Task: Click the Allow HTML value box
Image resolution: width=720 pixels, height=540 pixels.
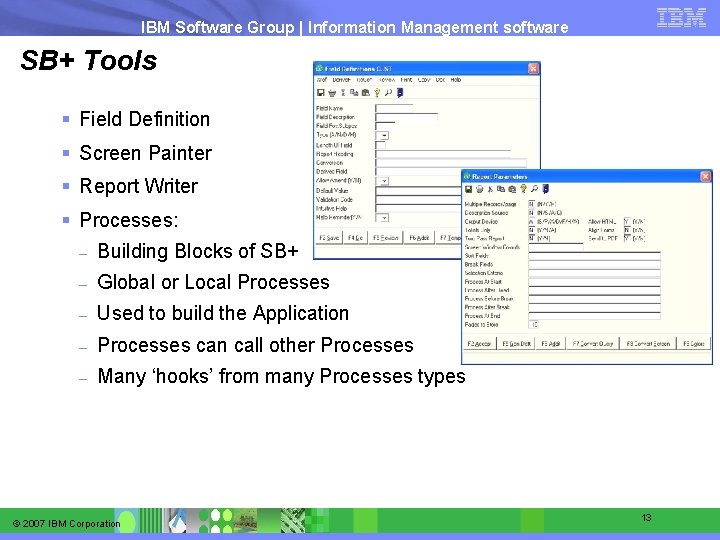Action: click(627, 221)
